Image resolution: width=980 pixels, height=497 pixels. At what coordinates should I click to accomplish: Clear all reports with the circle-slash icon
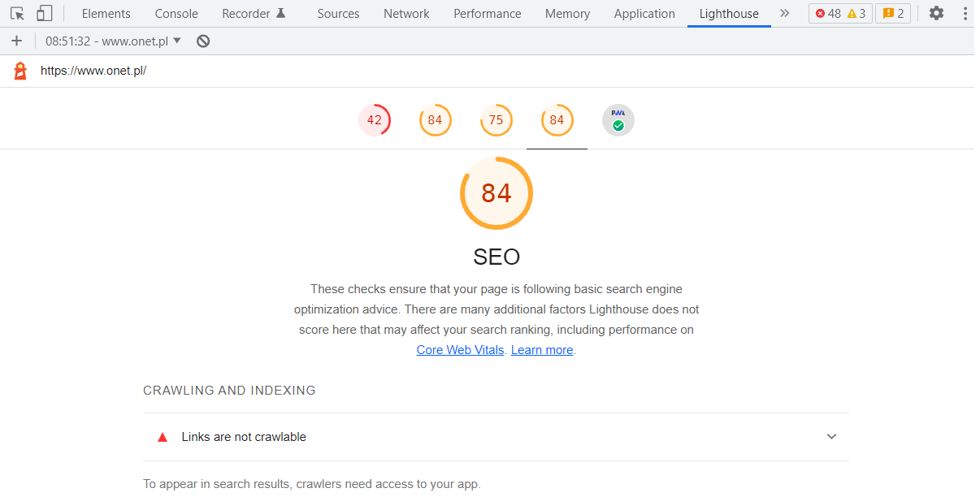(x=203, y=41)
